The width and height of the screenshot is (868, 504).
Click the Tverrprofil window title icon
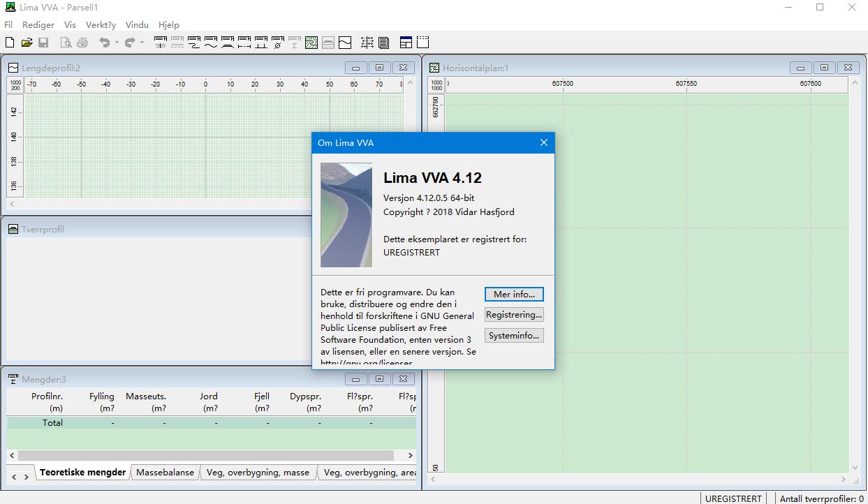tap(13, 229)
